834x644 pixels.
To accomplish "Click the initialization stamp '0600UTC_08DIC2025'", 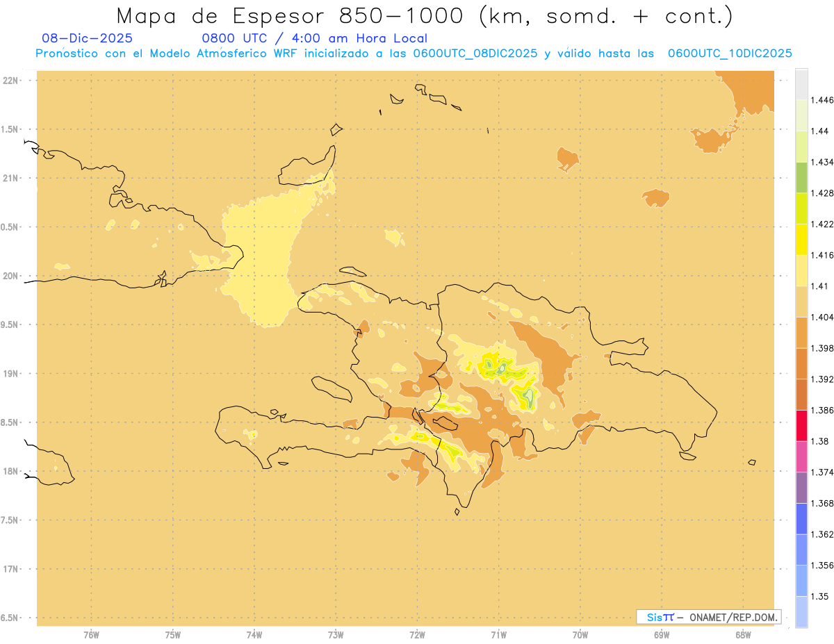I will (x=475, y=53).
